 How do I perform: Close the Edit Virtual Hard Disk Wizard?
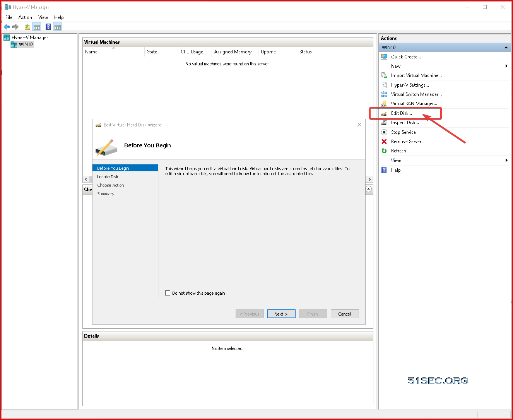(359, 125)
